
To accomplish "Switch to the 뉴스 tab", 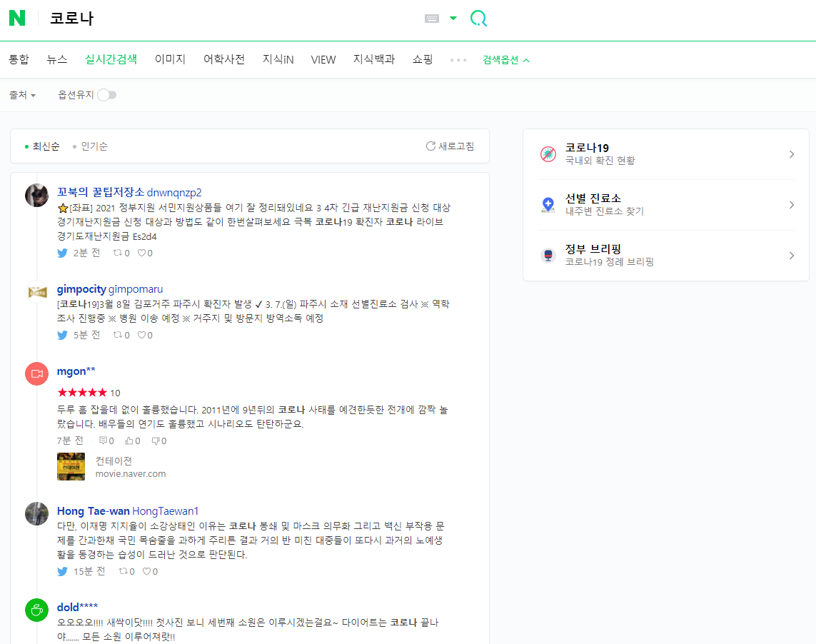I will 57,60.
